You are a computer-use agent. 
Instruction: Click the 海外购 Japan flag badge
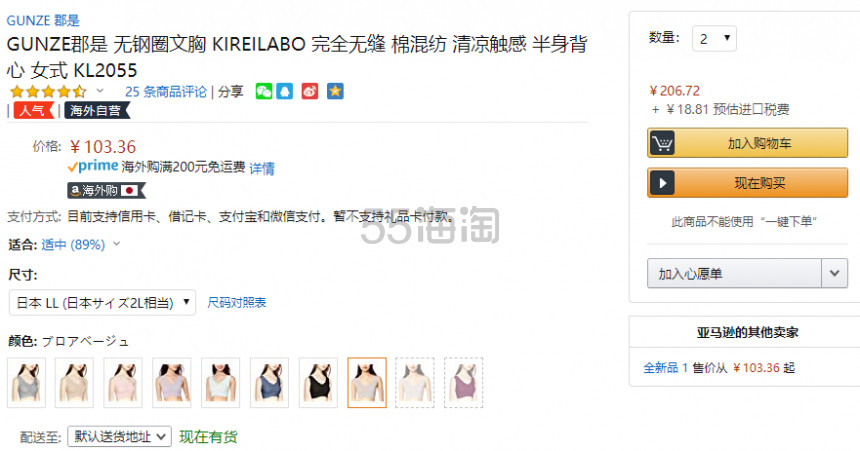click(106, 190)
